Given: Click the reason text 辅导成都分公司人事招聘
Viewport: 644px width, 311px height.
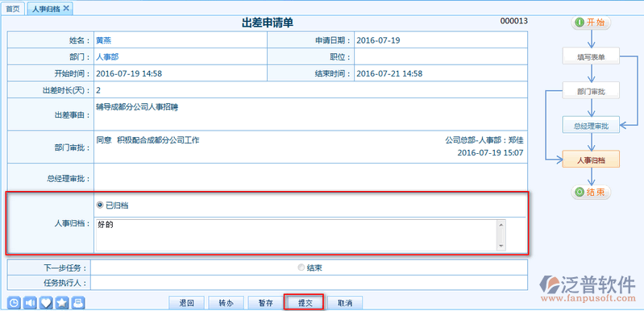Looking at the screenshot, I should (x=137, y=107).
